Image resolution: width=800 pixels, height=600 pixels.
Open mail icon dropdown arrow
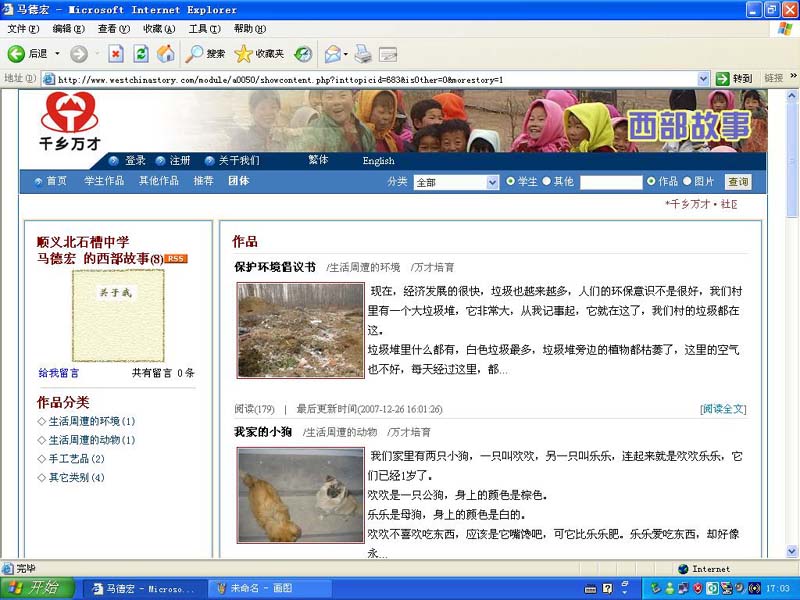tap(346, 54)
